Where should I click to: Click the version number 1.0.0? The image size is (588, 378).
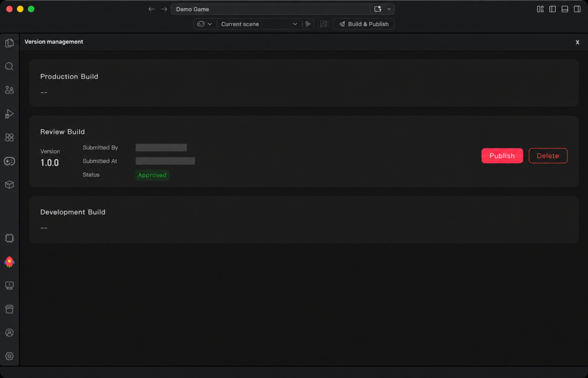tap(49, 163)
